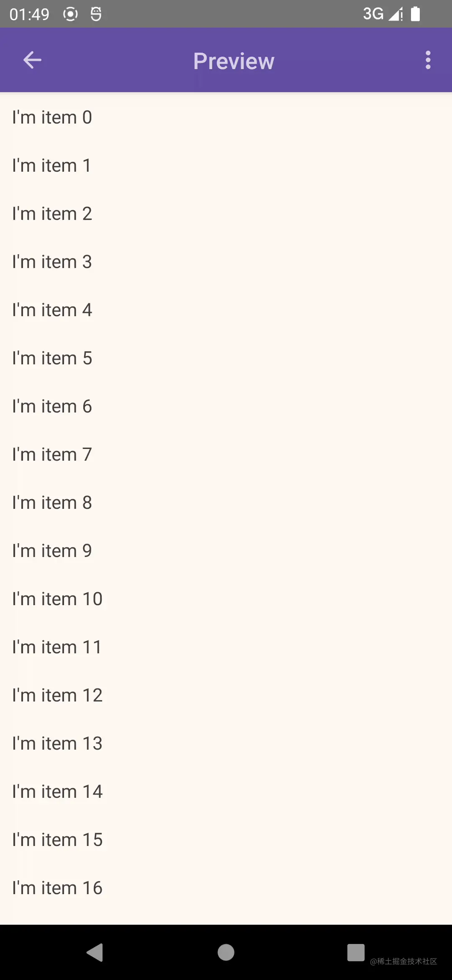The width and height of the screenshot is (452, 980).
Task: Select "I'm item 10" from list
Action: click(226, 599)
